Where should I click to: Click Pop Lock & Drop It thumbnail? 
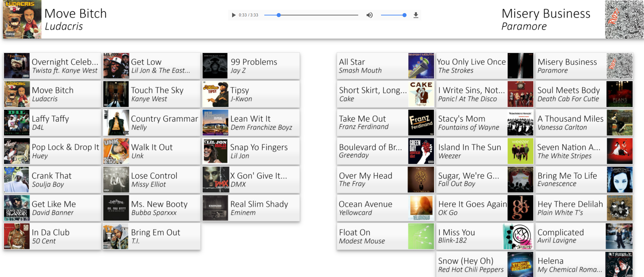(17, 151)
